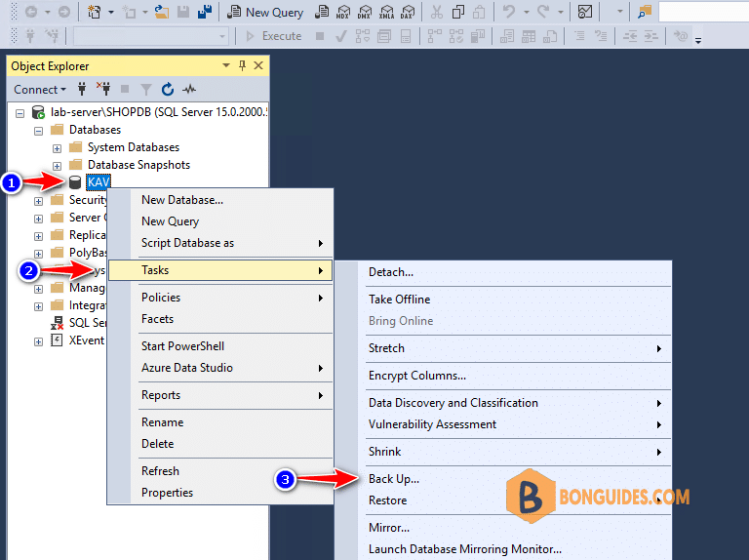Screen dimensions: 749x560
Task: Open Data Discovery and Classification submenu
Action: click(x=503, y=403)
